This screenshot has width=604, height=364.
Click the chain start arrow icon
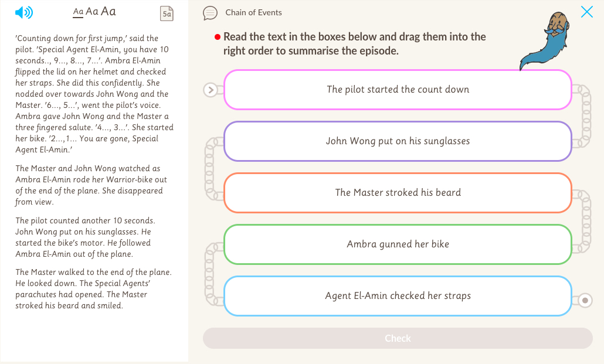coord(211,90)
